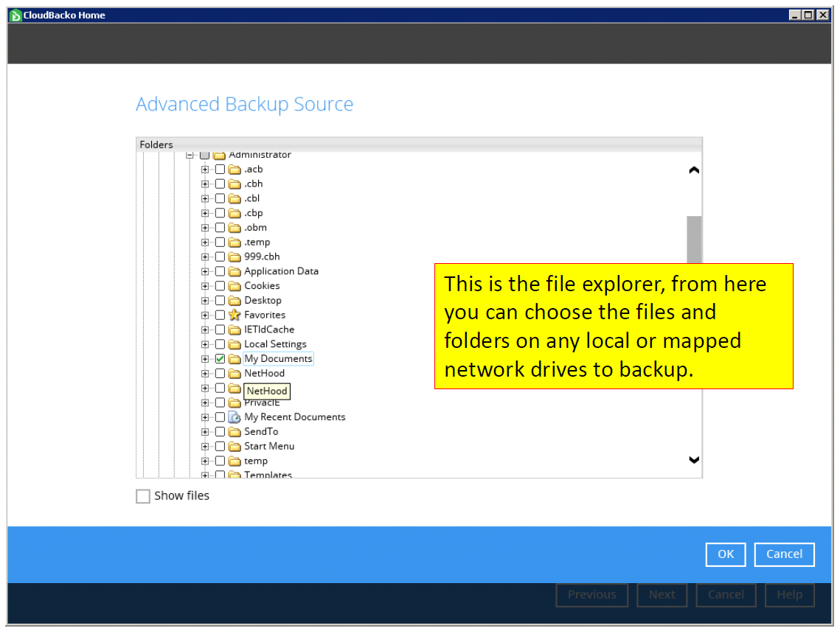The height and width of the screenshot is (631, 840).
Task: Tick the Favorites checkbox
Action: coord(221,315)
